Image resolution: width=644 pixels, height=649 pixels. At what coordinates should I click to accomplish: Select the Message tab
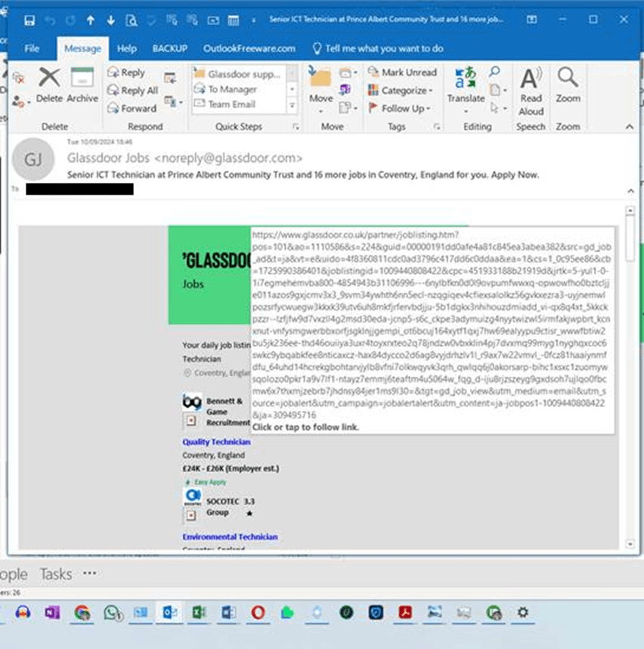pos(82,48)
